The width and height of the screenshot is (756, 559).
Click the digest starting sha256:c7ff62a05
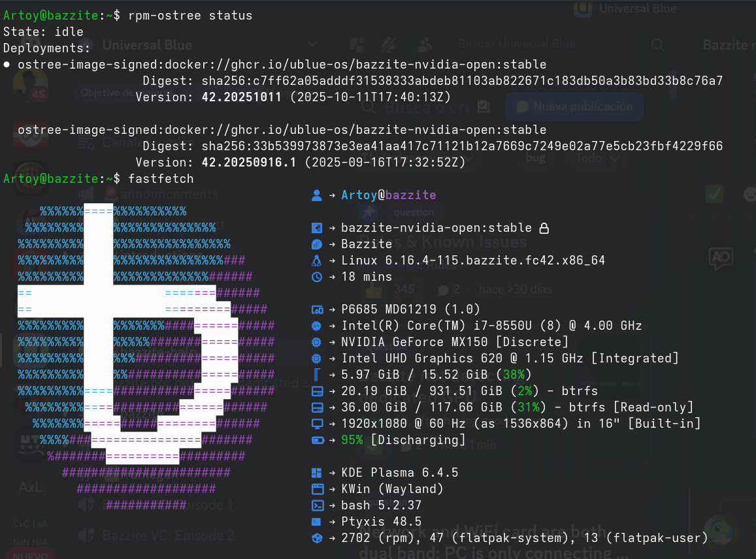coord(462,81)
